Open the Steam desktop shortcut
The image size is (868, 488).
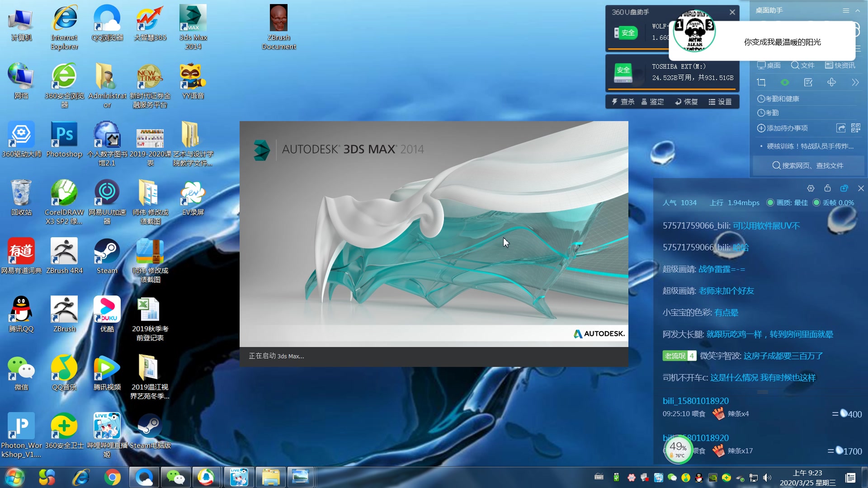[x=107, y=256]
